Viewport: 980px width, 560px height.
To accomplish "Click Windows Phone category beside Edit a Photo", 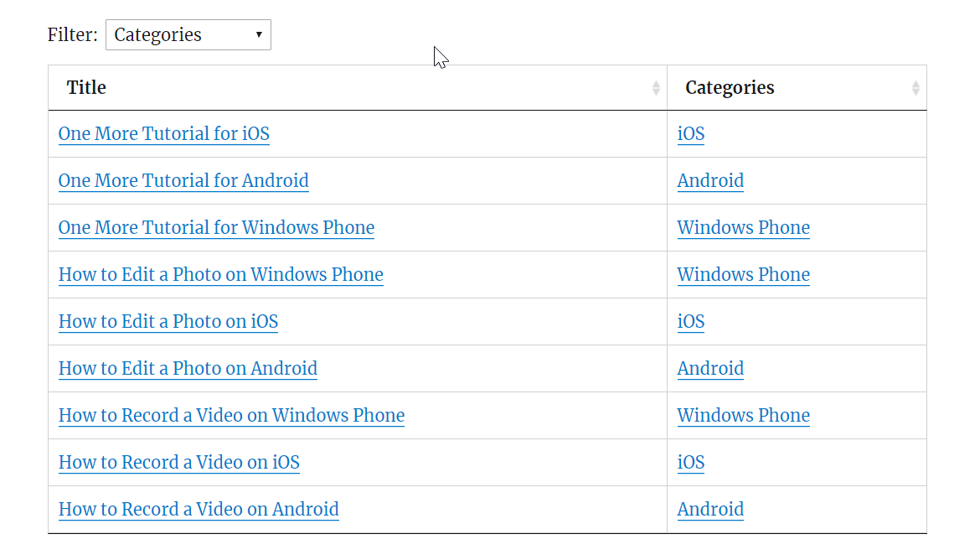I will tap(743, 275).
